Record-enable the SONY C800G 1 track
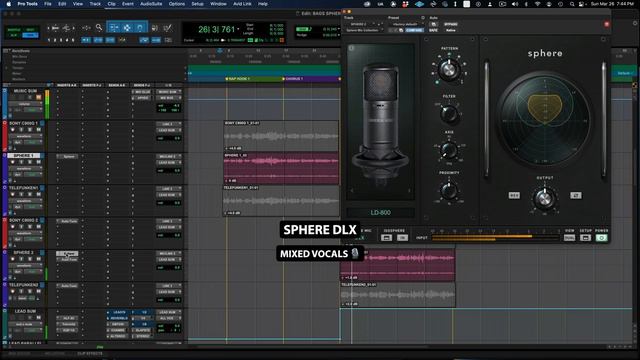The width and height of the screenshot is (640, 360). tap(13, 129)
